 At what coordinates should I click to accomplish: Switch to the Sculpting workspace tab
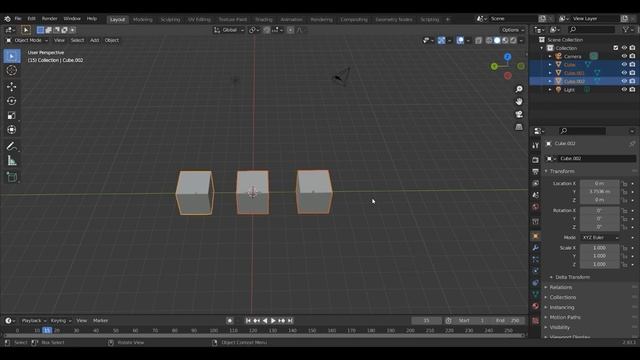[170, 20]
